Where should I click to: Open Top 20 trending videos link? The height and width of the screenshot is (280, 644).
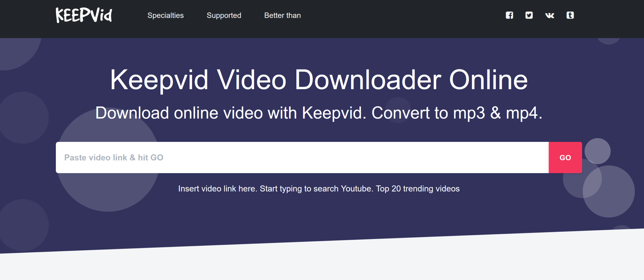coord(418,189)
